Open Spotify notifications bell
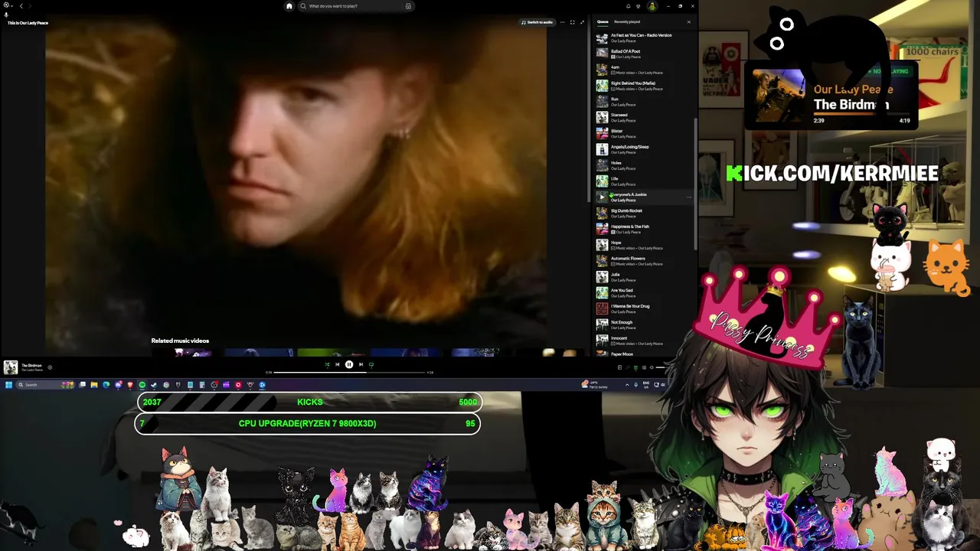The height and width of the screenshot is (551, 980). (629, 6)
